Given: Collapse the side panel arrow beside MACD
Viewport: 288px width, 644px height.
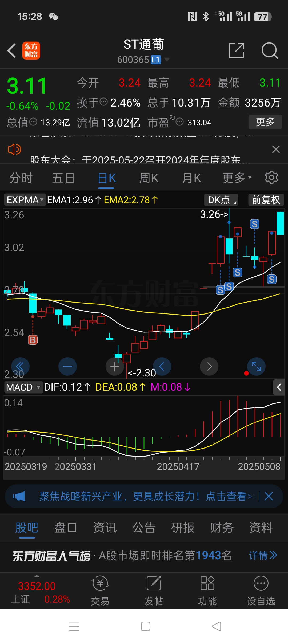Looking at the screenshot, I should click(279, 387).
